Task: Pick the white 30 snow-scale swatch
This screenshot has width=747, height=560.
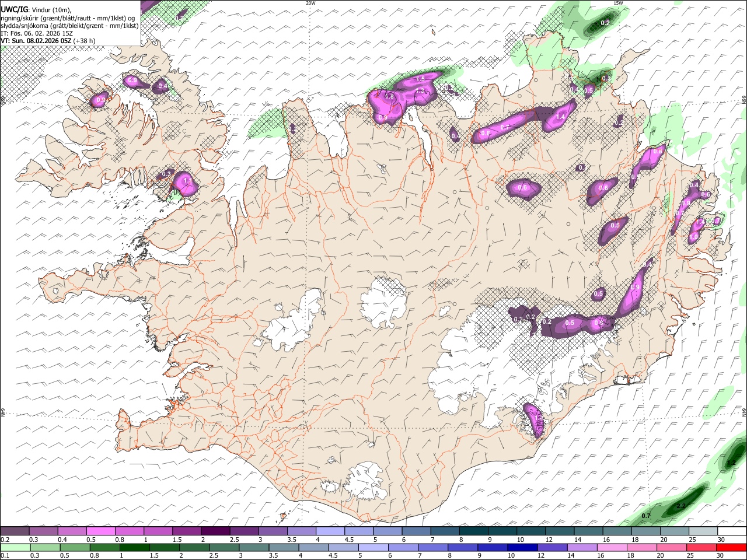Action: [x=732, y=531]
